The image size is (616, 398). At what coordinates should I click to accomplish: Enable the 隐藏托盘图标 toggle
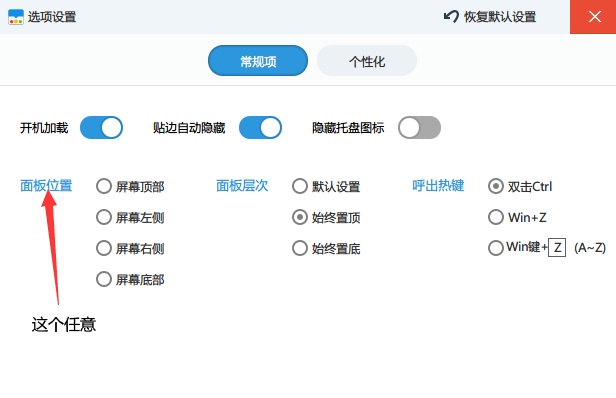419,128
